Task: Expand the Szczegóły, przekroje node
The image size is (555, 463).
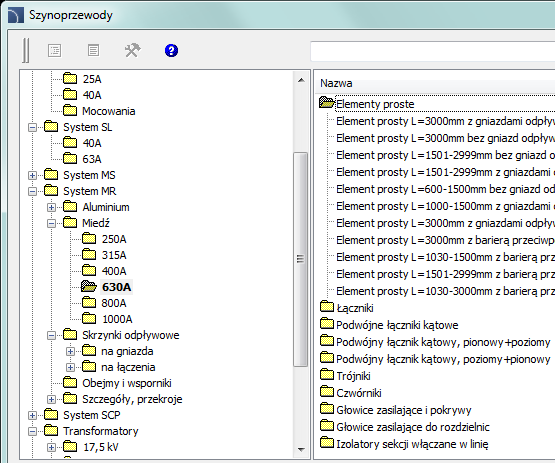Action: [51, 399]
